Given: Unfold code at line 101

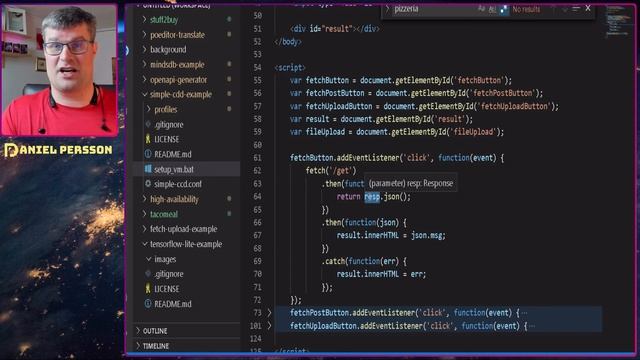Looking at the screenshot, I should (x=269, y=326).
